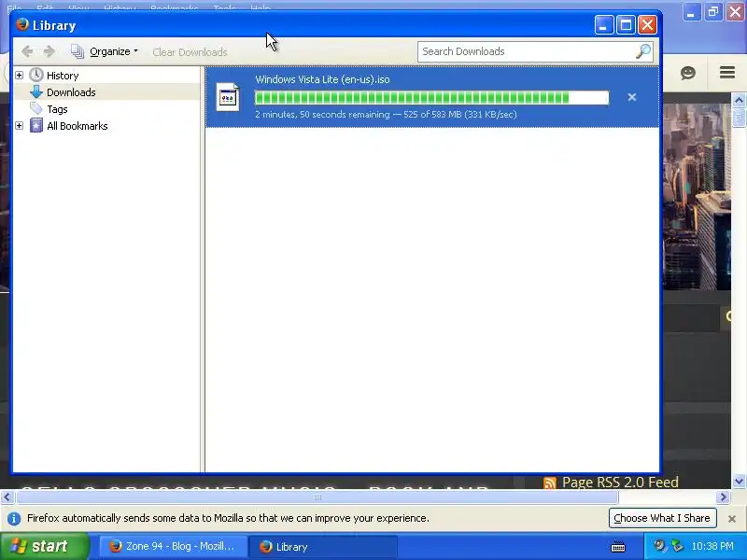
Task: Select History in the Library sidebar
Action: tap(63, 76)
